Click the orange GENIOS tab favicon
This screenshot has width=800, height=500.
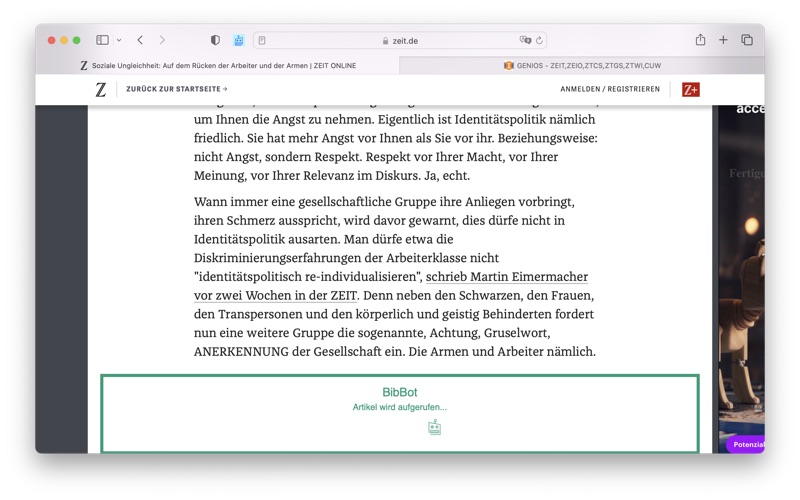click(x=509, y=65)
